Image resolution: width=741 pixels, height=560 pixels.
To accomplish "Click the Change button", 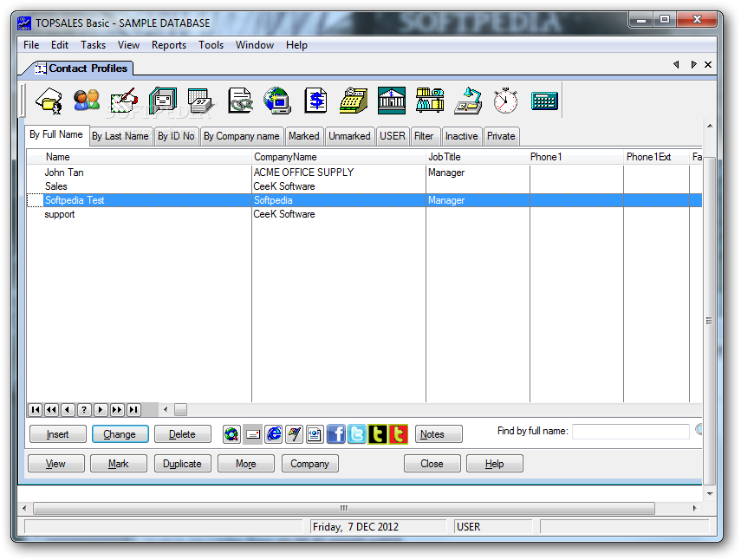I will [120, 433].
